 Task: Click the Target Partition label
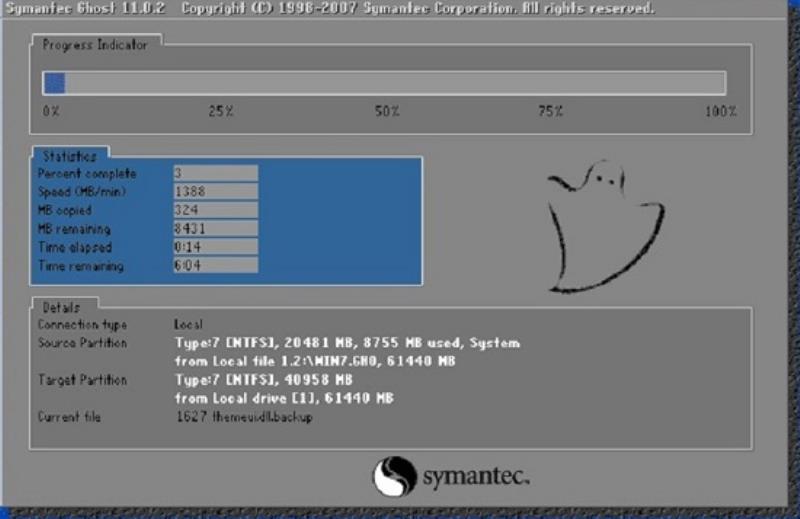[x=82, y=380]
